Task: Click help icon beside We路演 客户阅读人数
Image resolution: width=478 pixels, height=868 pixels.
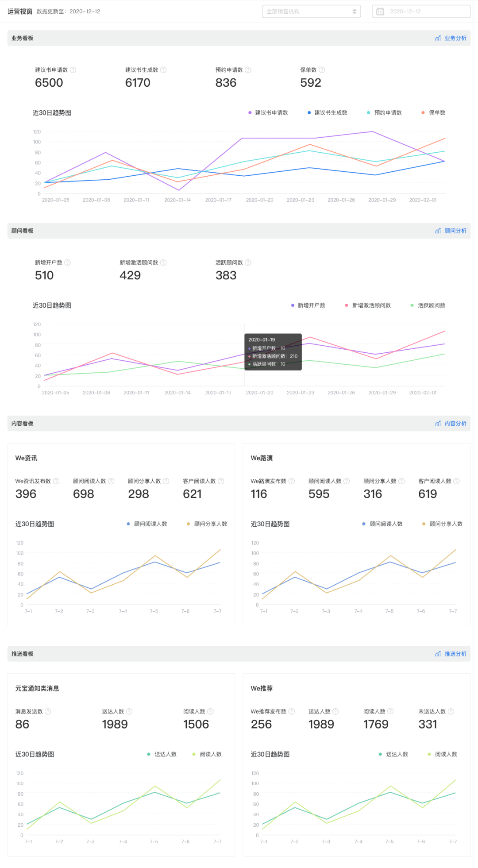Action: (x=456, y=481)
